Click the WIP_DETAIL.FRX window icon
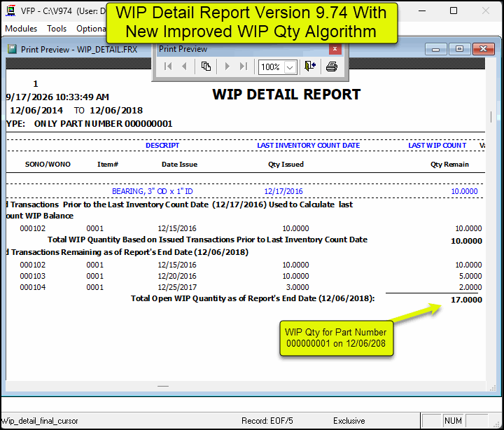 [x=12, y=49]
